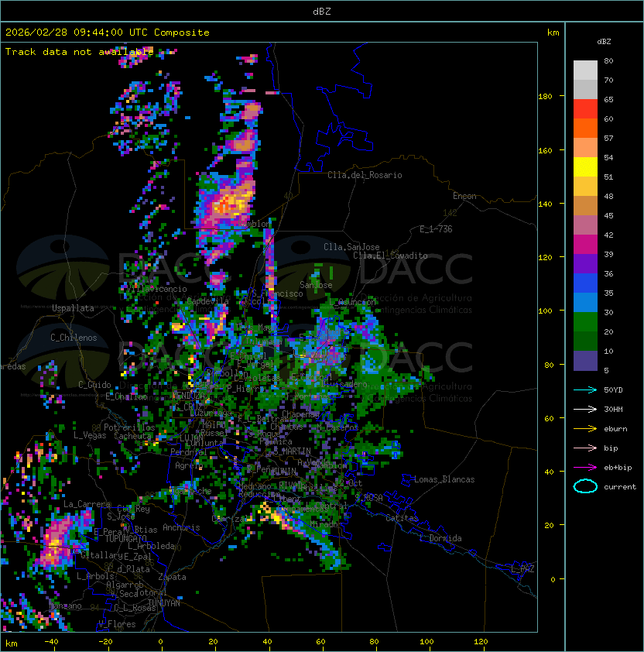Viewport: 644px width, 652px height.
Task: Click the light gray 70-80 dBZ swatch
Action: 585,70
